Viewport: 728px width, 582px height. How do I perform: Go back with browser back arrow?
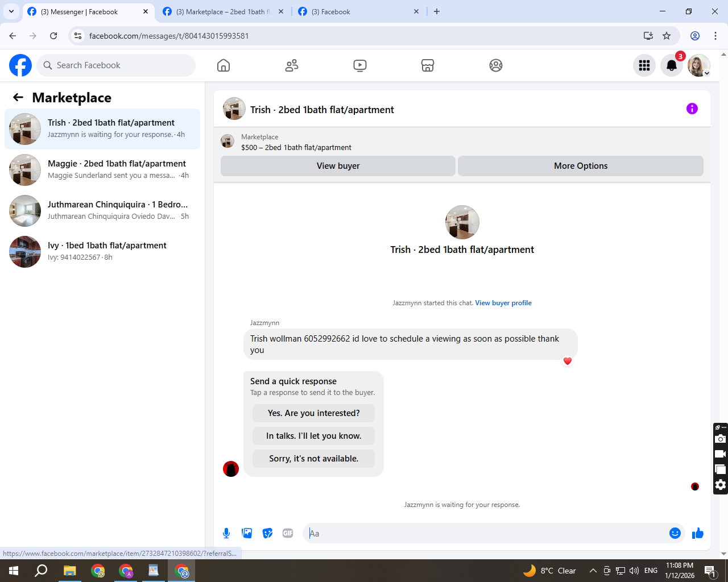pyautogui.click(x=13, y=36)
